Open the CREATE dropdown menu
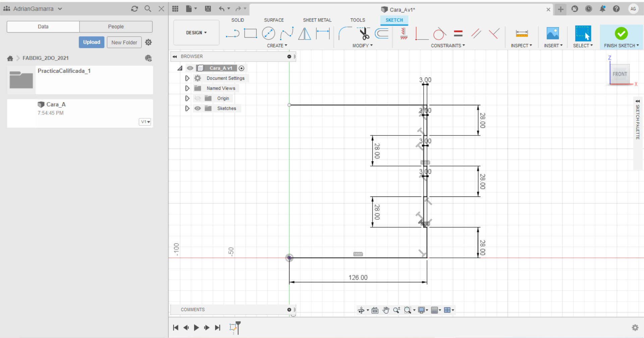 pyautogui.click(x=277, y=46)
